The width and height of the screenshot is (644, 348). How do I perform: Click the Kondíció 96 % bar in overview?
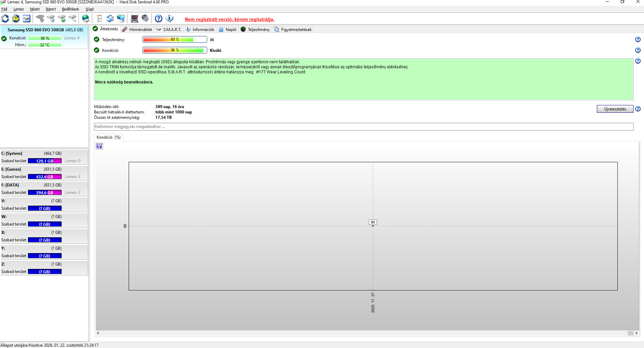[x=175, y=50]
